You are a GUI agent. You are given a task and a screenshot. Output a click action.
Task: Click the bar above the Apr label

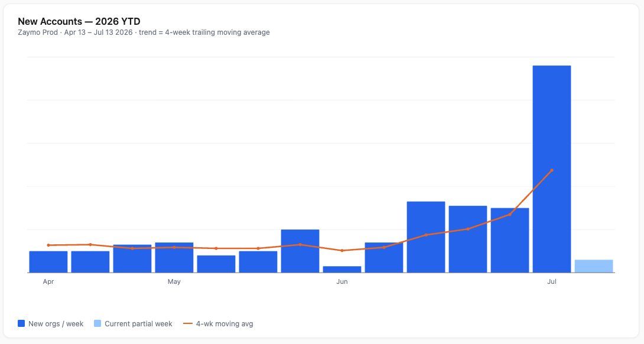(48, 262)
